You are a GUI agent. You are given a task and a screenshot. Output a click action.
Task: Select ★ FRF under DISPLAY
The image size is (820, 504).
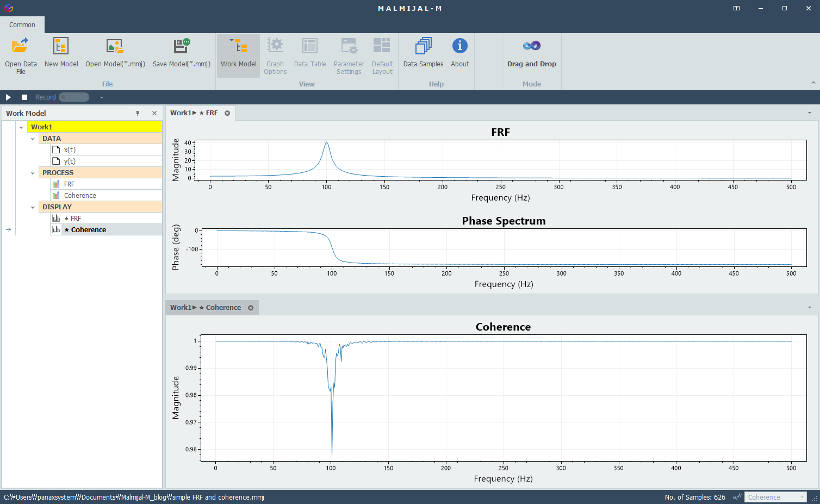coord(106,218)
